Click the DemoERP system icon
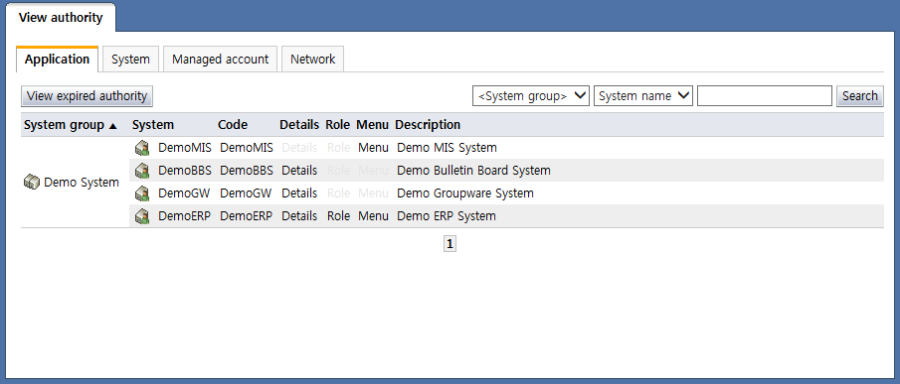This screenshot has height=384, width=900. pos(142,216)
